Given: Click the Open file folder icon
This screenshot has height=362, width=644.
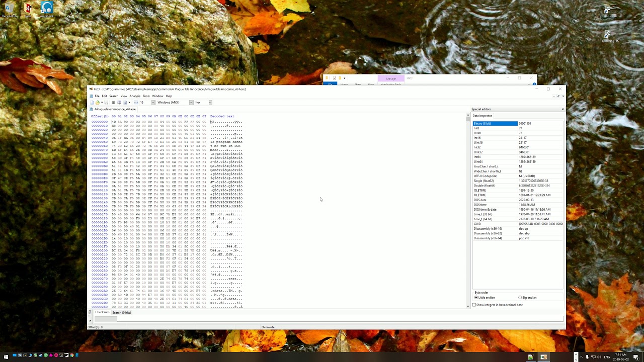Looking at the screenshot, I should (98, 103).
